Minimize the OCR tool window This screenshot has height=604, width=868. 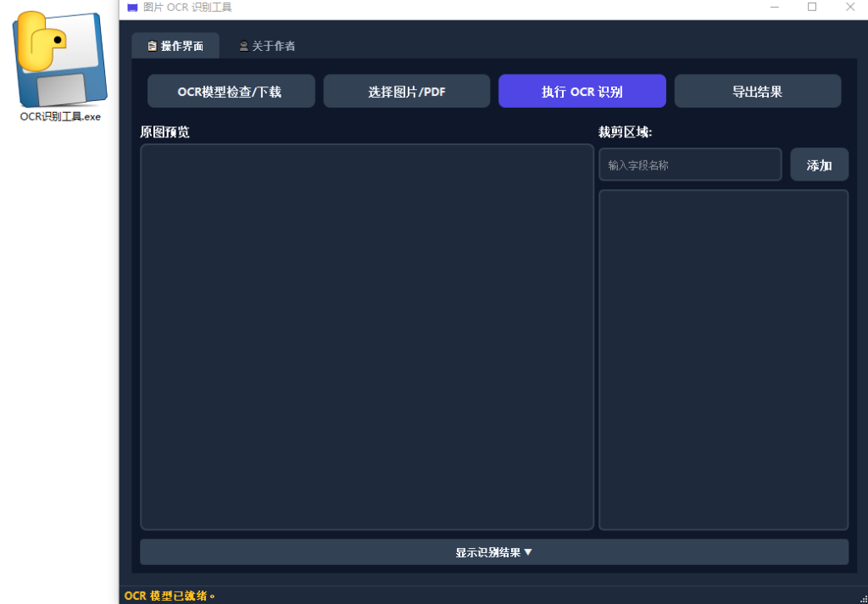point(775,7)
